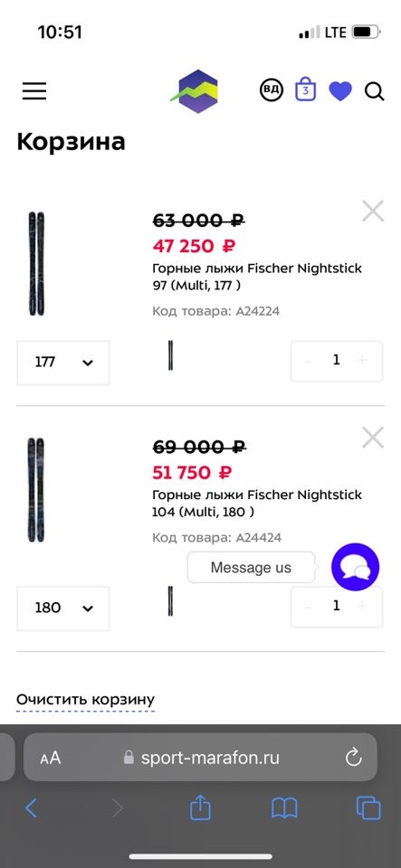The width and height of the screenshot is (401, 868).
Task: Increase quantity of Nightstick 97 skis
Action: [362, 361]
